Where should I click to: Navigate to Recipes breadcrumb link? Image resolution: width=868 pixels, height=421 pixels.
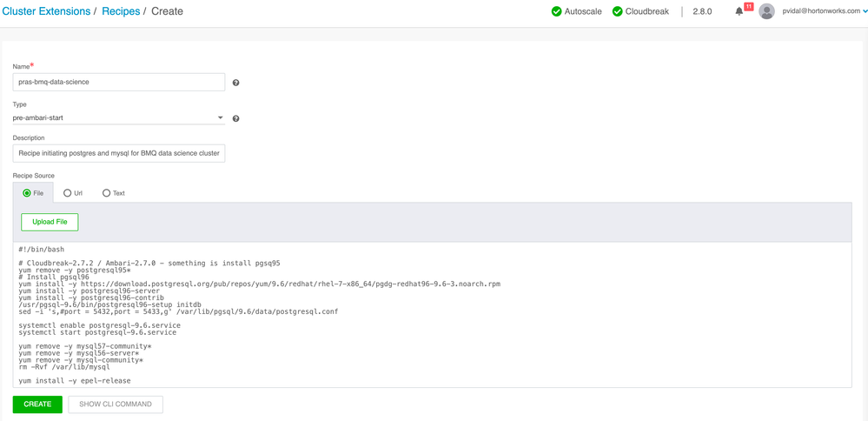pos(121,11)
